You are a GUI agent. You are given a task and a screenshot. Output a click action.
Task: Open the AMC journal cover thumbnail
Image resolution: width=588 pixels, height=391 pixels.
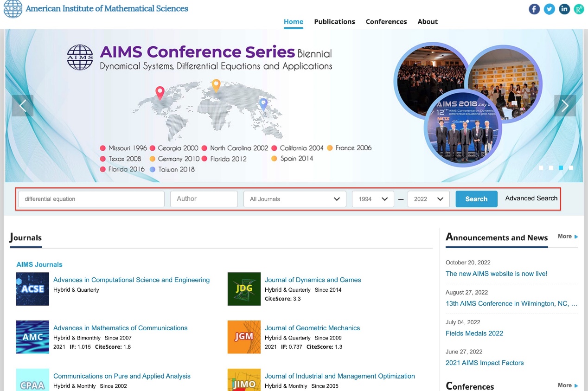[x=32, y=337]
